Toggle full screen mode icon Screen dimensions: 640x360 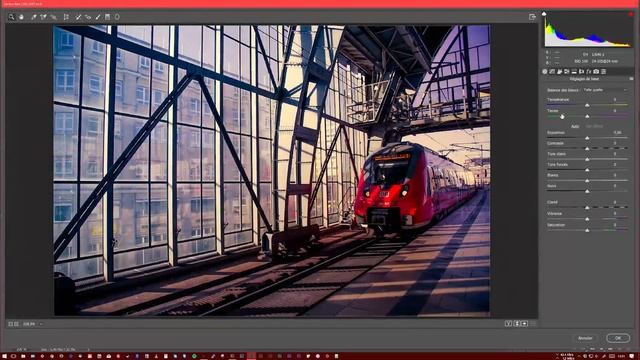532,17
